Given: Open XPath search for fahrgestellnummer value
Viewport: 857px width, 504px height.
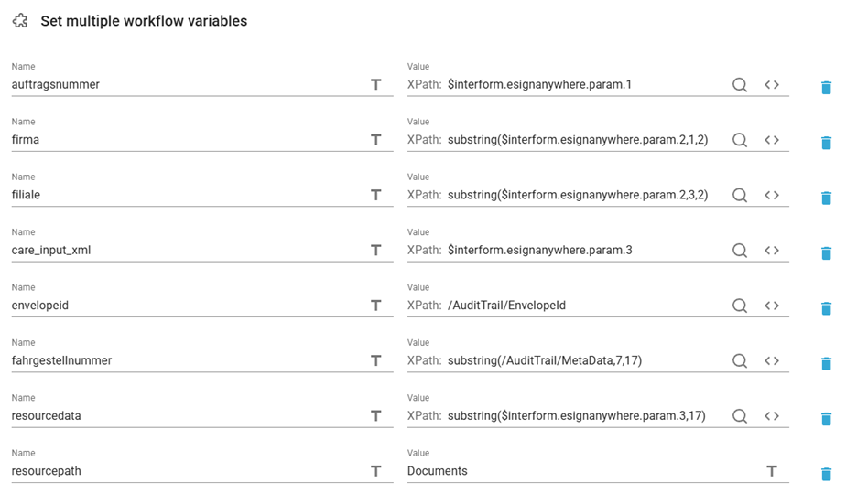Looking at the screenshot, I should click(x=740, y=360).
